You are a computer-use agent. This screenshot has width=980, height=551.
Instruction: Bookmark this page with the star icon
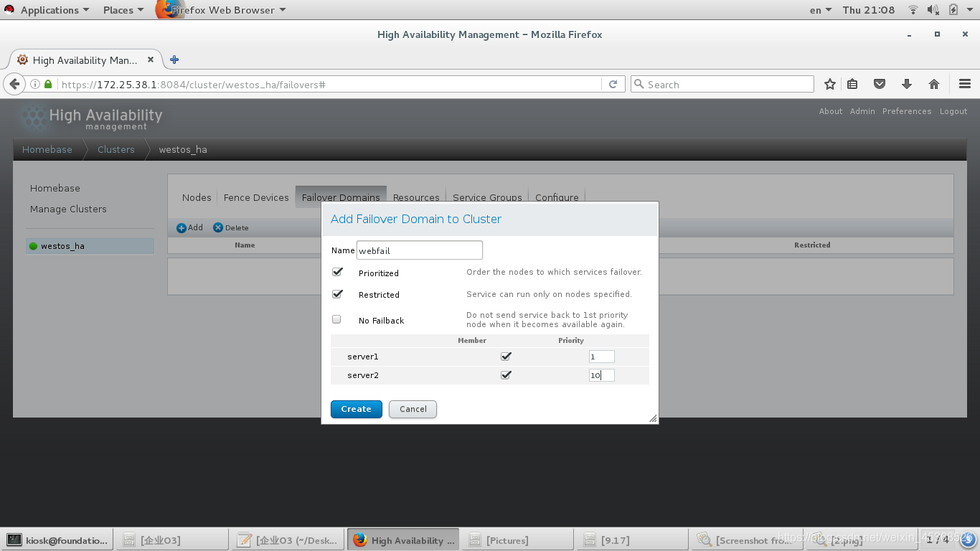(830, 84)
